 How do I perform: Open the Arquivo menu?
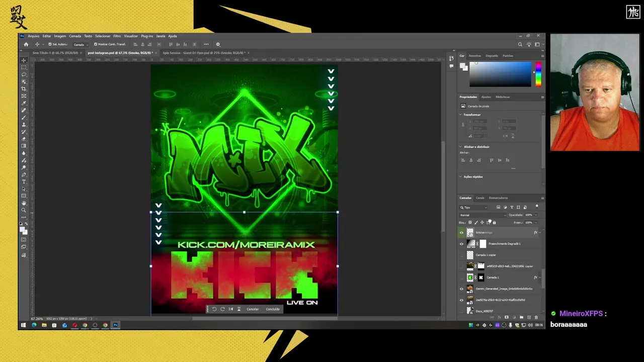coord(34,36)
